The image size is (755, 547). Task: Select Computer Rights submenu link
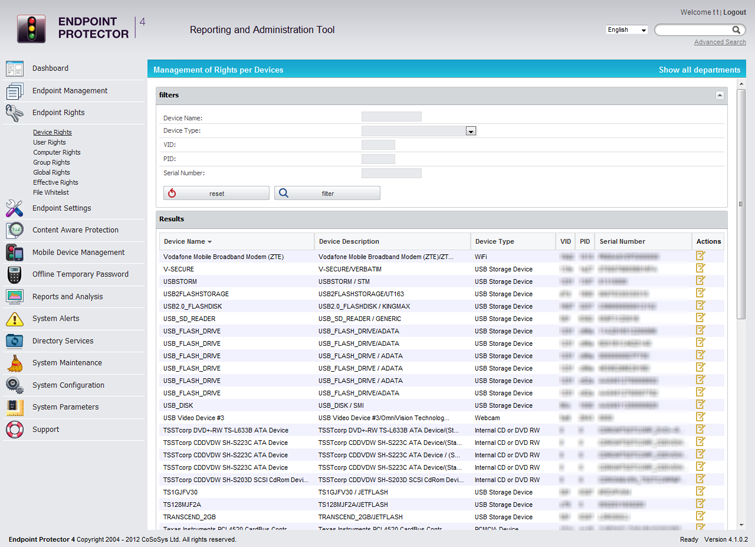(x=57, y=153)
